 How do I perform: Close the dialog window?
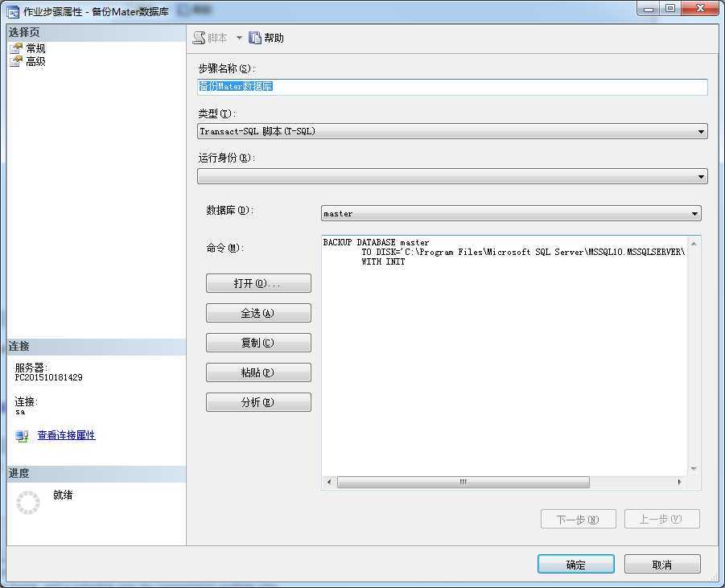coord(700,8)
